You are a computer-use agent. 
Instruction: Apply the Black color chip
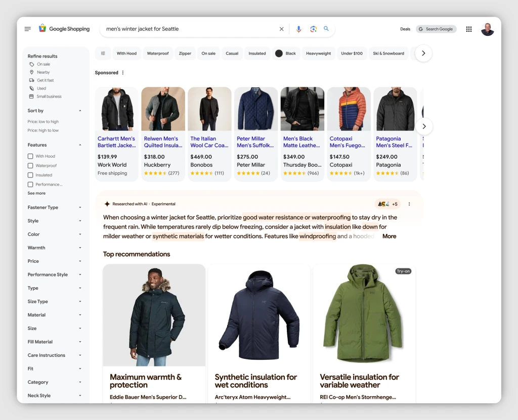(286, 53)
